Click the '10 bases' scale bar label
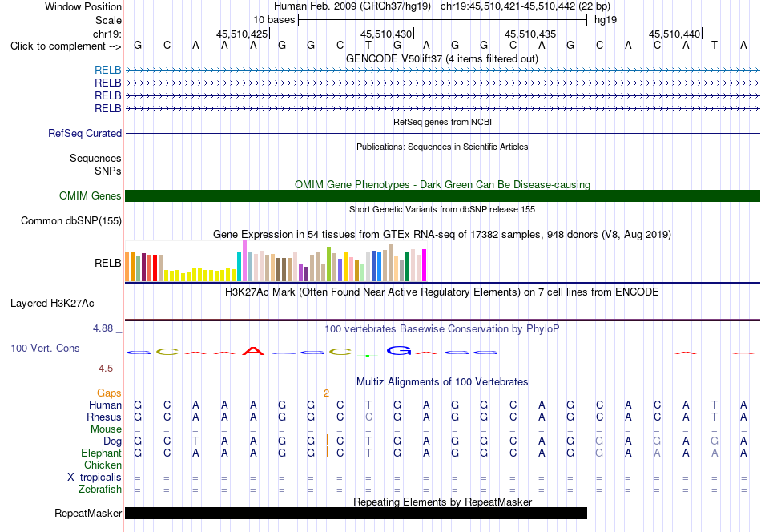Viewport: 761px width, 532px height. tap(274, 20)
